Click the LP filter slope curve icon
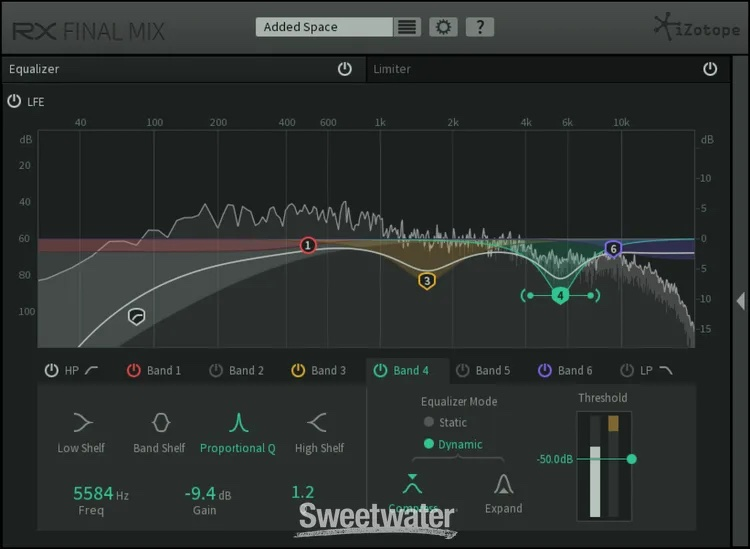750x549 pixels. pyautogui.click(x=666, y=370)
